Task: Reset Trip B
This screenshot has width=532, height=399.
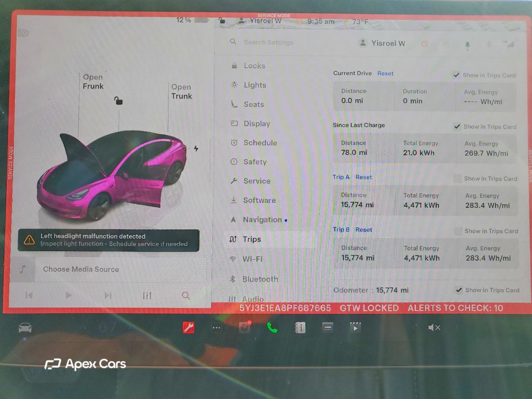Action: pyautogui.click(x=364, y=229)
